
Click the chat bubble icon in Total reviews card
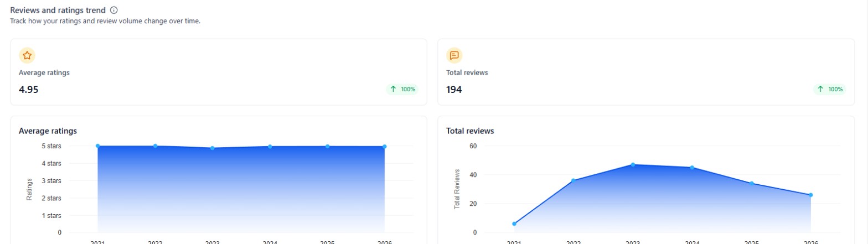pos(454,55)
